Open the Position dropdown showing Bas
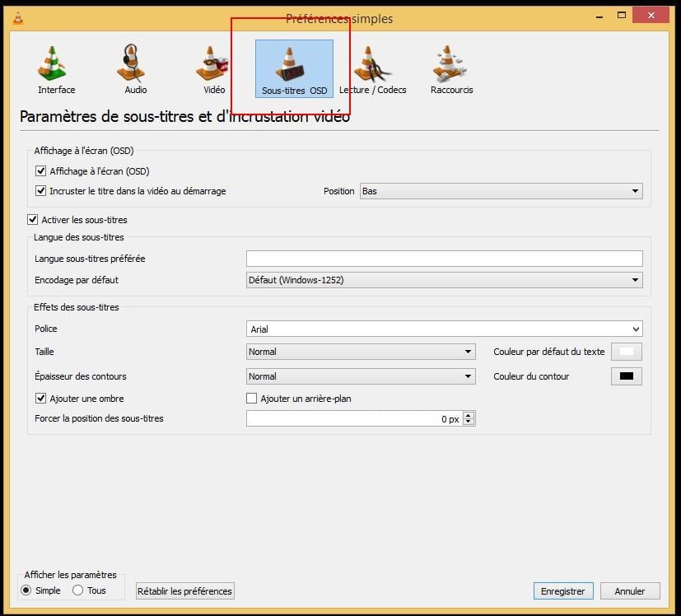This screenshot has width=681, height=616. pos(501,191)
